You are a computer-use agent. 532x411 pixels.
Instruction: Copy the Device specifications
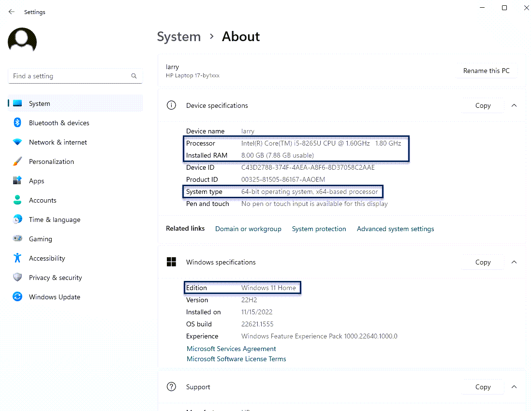[483, 105]
